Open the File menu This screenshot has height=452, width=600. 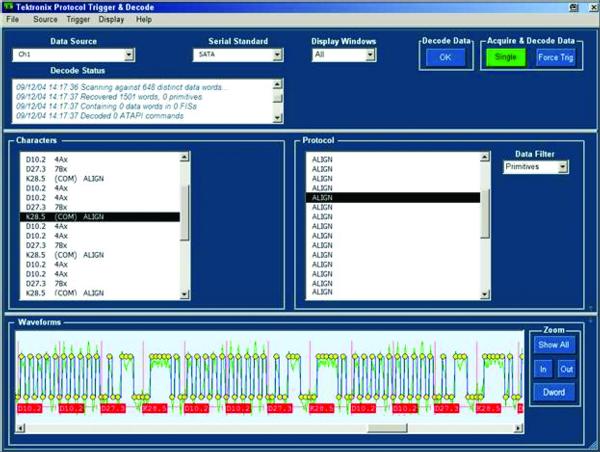click(12, 20)
